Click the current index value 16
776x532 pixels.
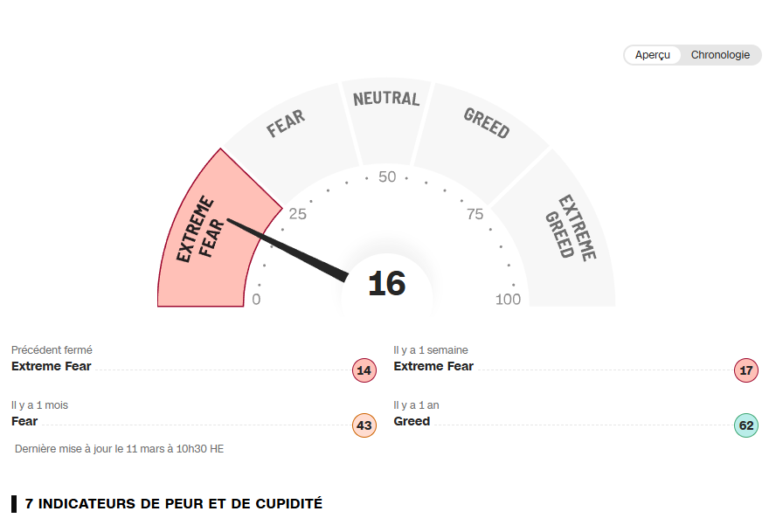pyautogui.click(x=386, y=284)
